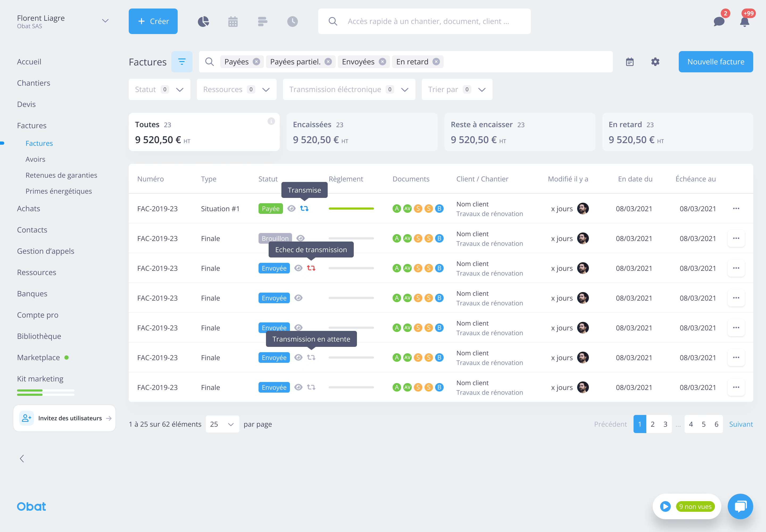This screenshot has height=532, width=766.
Task: Go to Avoirs in the sidebar
Action: [x=35, y=159]
